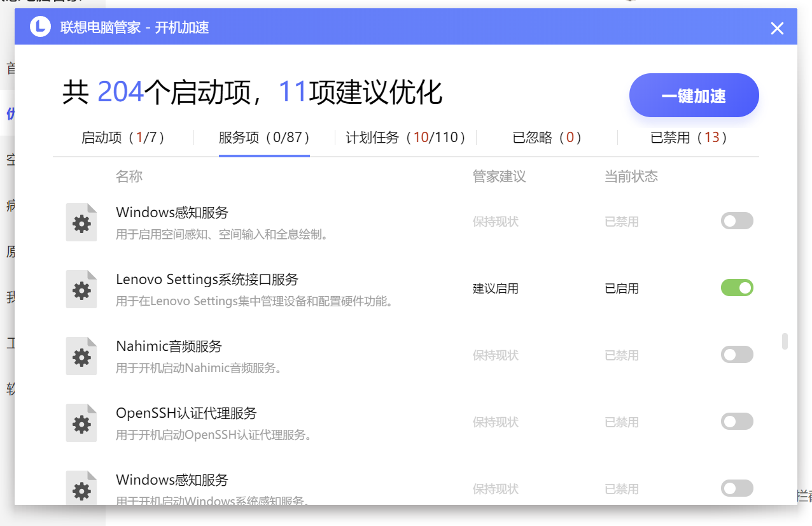The width and height of the screenshot is (812, 526).
Task: Click the 当前状态 column header
Action: coord(631,176)
